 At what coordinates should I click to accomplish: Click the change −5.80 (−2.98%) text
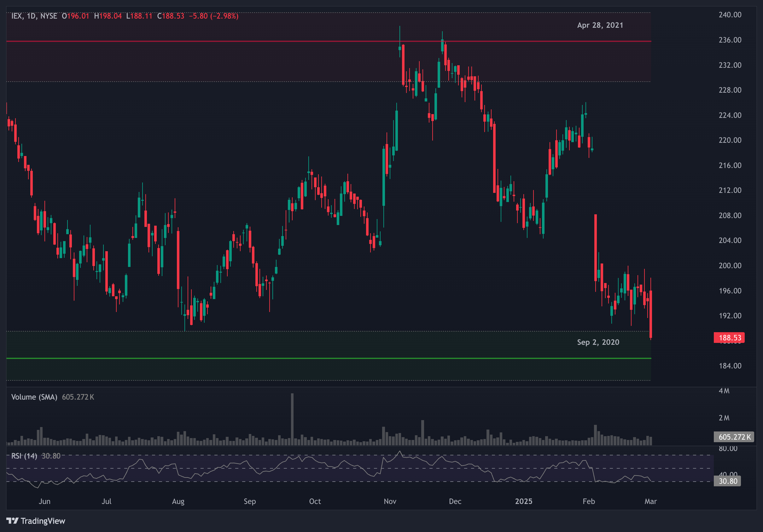[214, 16]
